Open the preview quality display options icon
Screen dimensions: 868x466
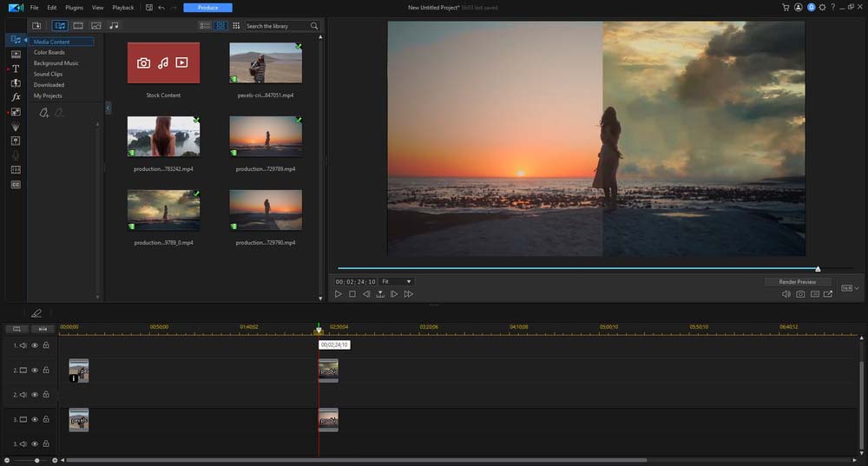(x=815, y=294)
